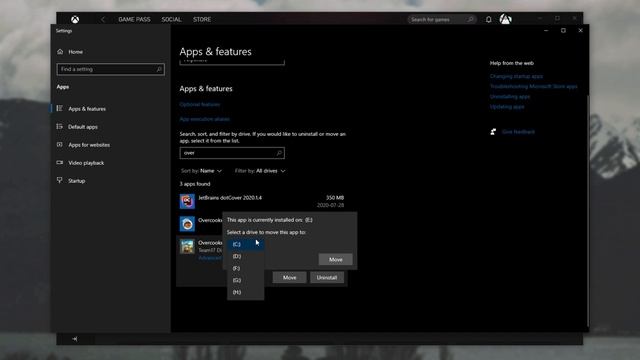Click Xbox Search for games field
Screen dimensions: 640x360
coord(442,19)
